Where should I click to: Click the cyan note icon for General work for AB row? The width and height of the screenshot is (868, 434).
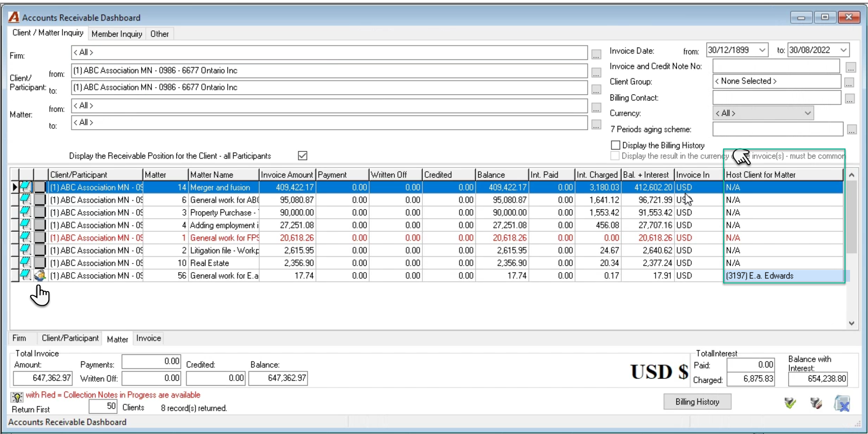coord(25,200)
